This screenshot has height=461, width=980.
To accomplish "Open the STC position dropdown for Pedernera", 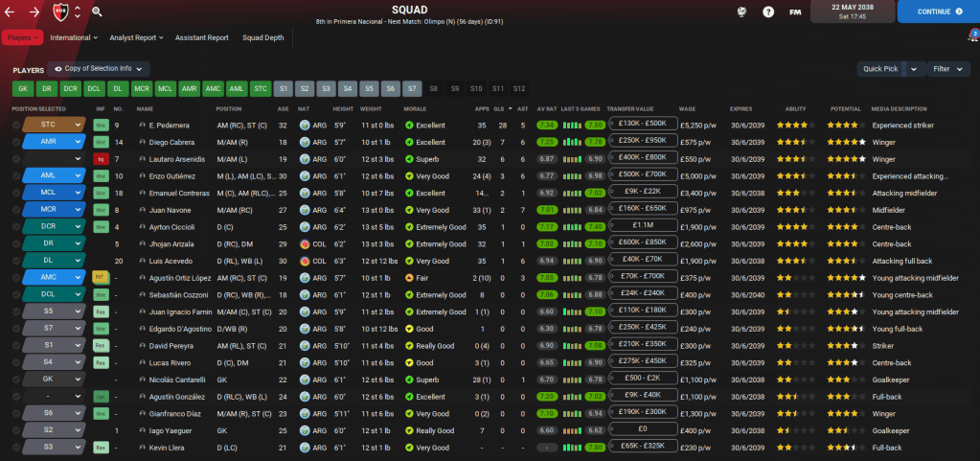I will (x=53, y=125).
